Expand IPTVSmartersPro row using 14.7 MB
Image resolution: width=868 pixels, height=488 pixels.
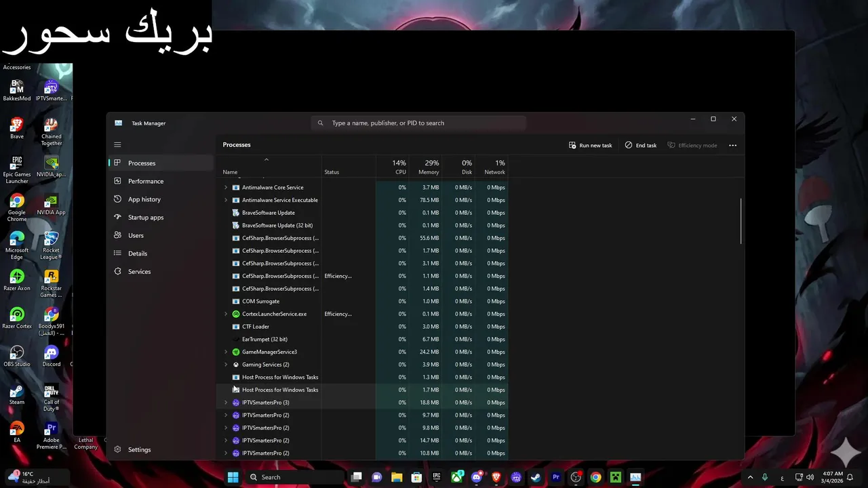pos(226,441)
